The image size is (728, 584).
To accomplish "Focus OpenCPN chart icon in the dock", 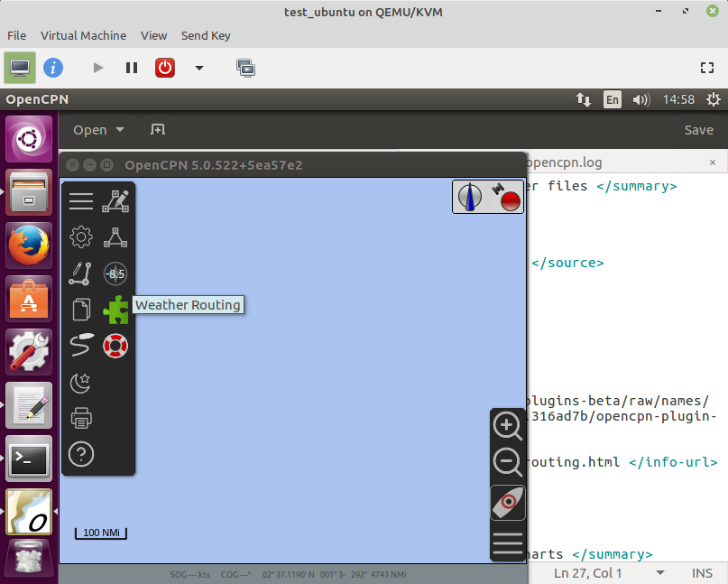I will click(x=29, y=512).
